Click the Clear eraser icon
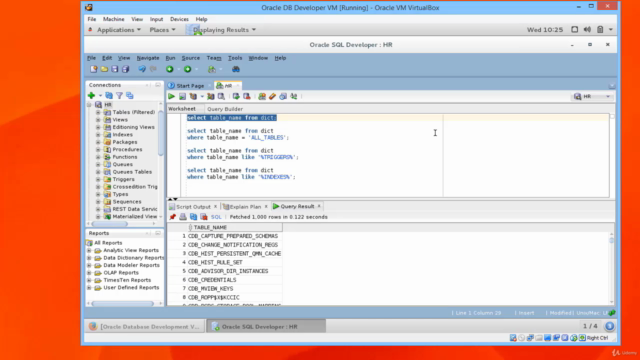 tap(272, 96)
